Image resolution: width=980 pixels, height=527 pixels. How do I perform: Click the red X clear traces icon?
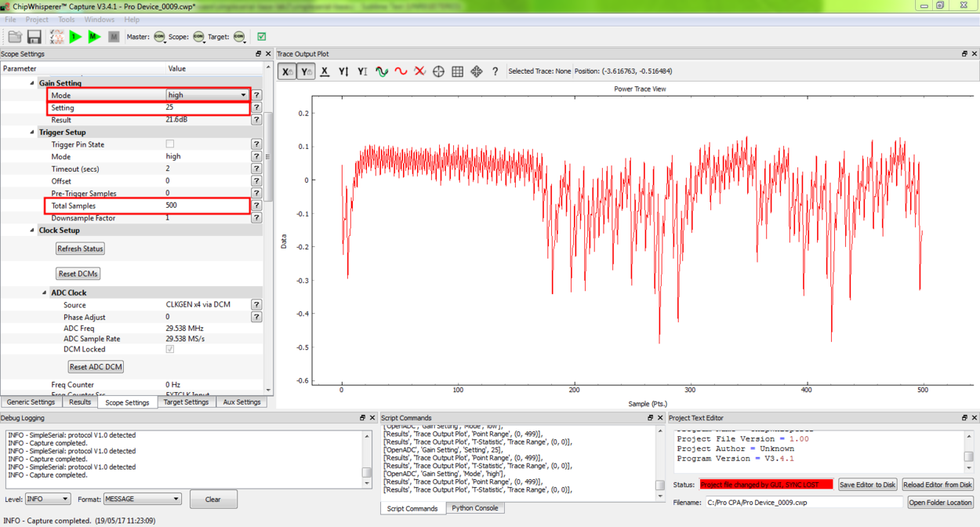[x=419, y=71]
